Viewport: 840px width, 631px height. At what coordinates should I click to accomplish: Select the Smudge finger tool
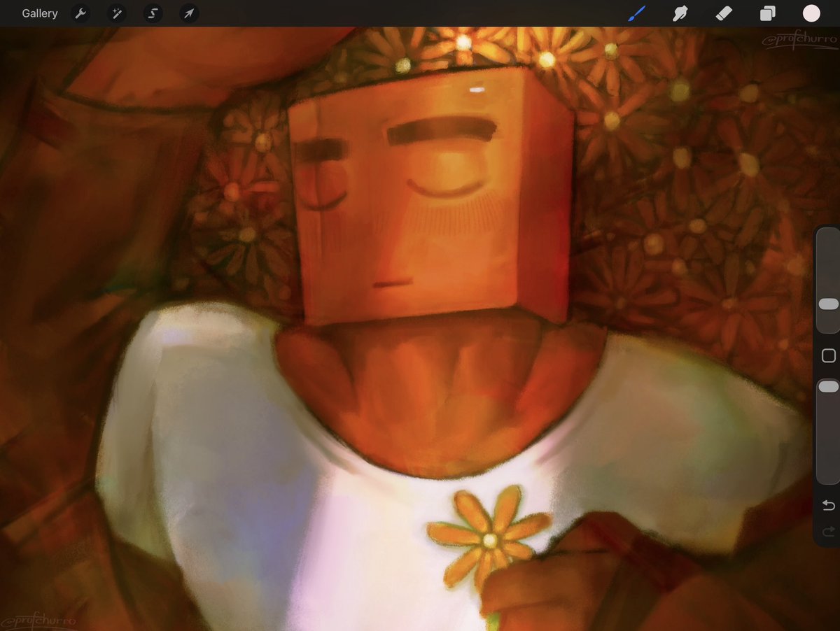click(x=680, y=13)
